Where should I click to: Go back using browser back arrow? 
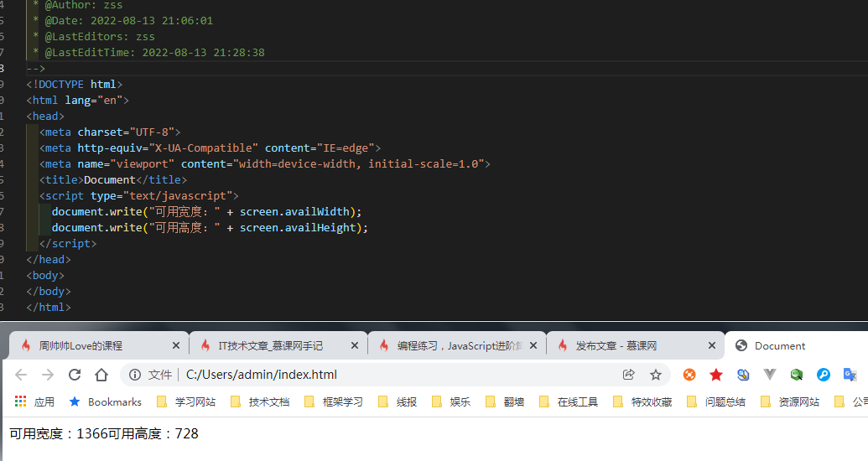(x=21, y=375)
